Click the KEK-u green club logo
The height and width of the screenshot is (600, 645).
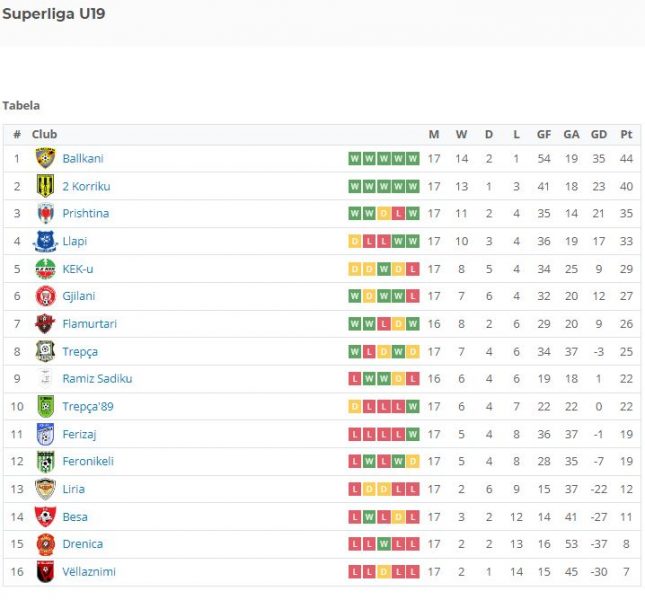click(x=45, y=269)
